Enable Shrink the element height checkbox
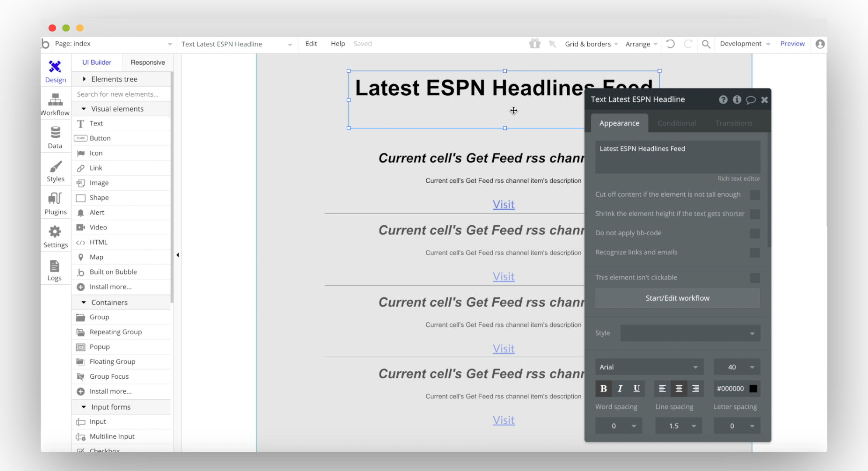The width and height of the screenshot is (868, 471). 755,214
